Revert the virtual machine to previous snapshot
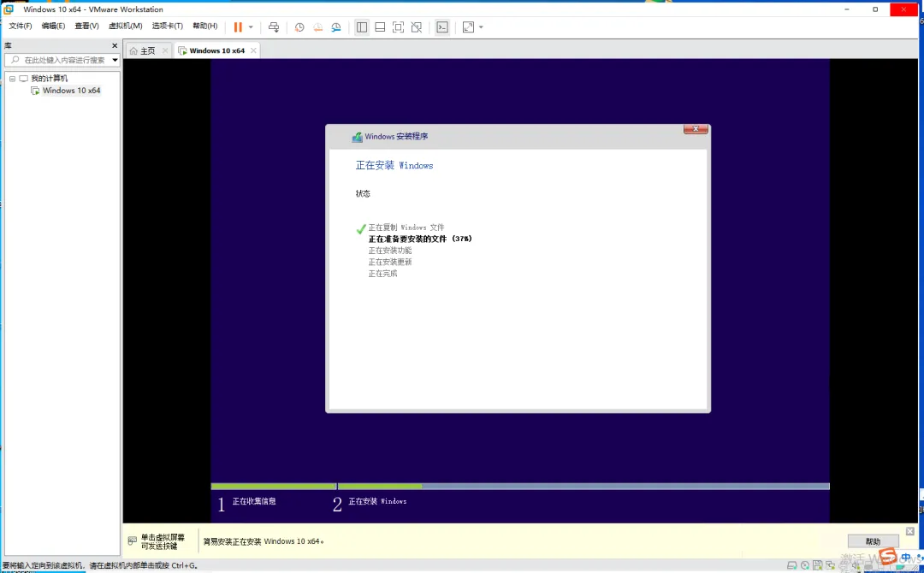Viewport: 924px width, 573px height. tap(317, 27)
